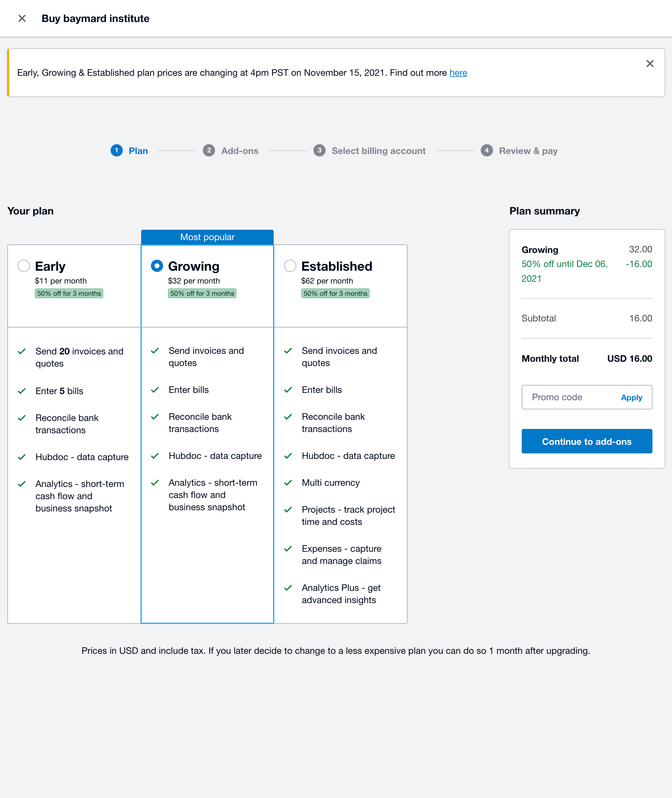Screen dimensions: 672x798
Task: Reselect the Growing plan radio button
Action: click(157, 265)
